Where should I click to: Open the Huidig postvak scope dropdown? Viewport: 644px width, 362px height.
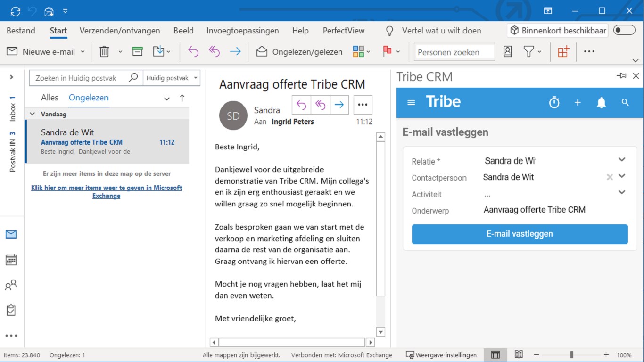coord(171,78)
